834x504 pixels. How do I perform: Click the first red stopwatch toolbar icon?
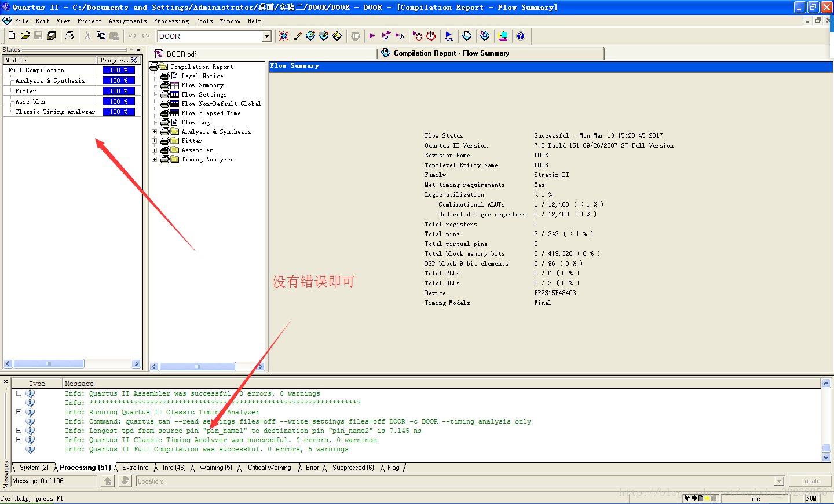click(418, 36)
